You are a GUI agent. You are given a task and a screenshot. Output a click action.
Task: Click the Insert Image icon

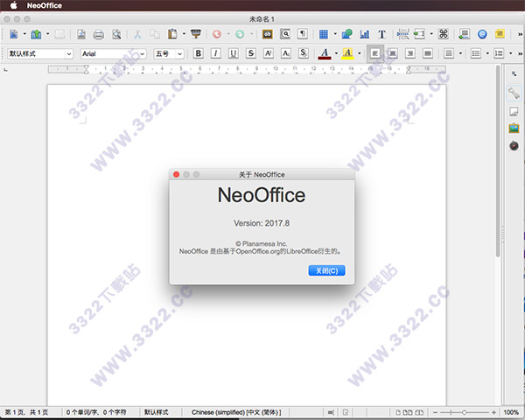tap(347, 34)
